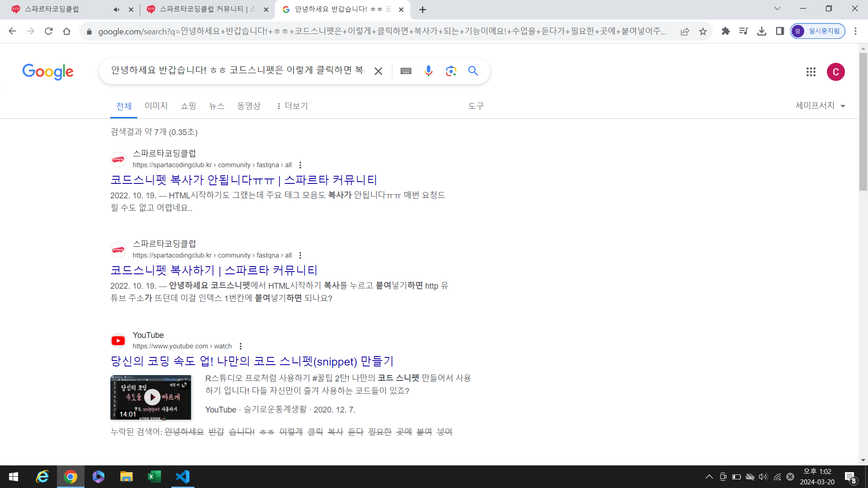Open the Chrome downloads icon
Viewport: 868px width, 488px height.
coord(762,31)
